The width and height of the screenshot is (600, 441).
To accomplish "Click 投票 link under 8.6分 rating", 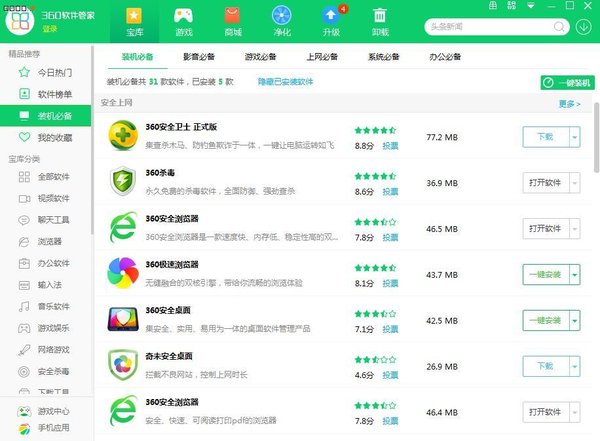I will point(390,192).
